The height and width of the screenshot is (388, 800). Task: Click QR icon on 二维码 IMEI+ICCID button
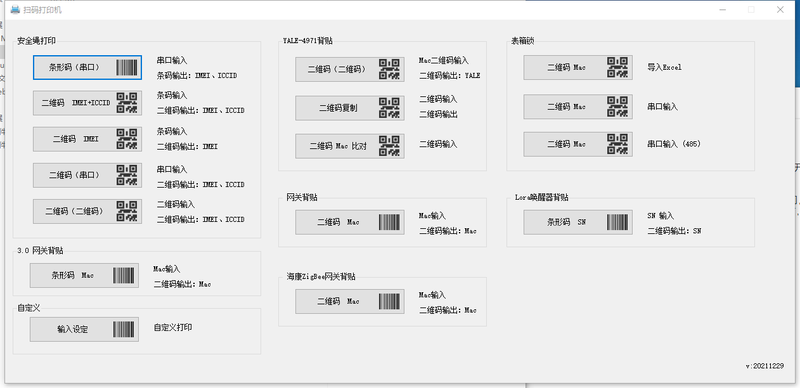[x=127, y=103]
